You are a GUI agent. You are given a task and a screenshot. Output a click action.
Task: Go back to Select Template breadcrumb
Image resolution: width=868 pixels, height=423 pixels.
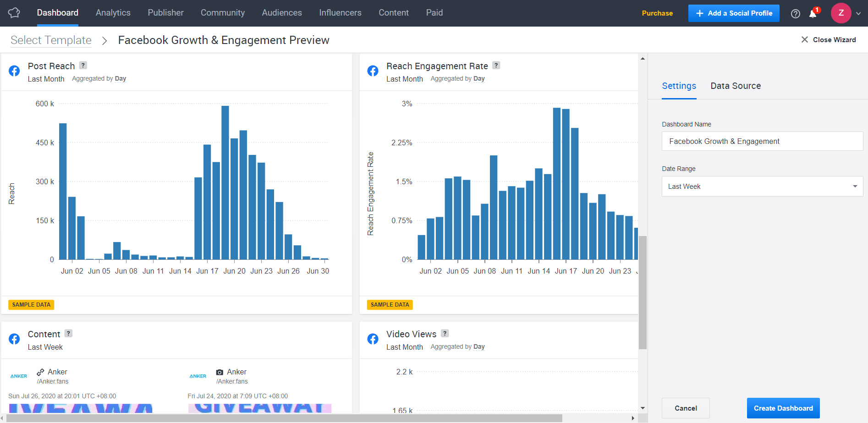point(51,40)
